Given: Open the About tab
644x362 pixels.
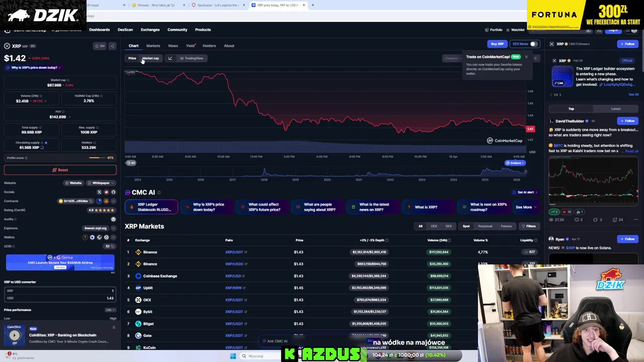Looking at the screenshot, I should pos(229,46).
